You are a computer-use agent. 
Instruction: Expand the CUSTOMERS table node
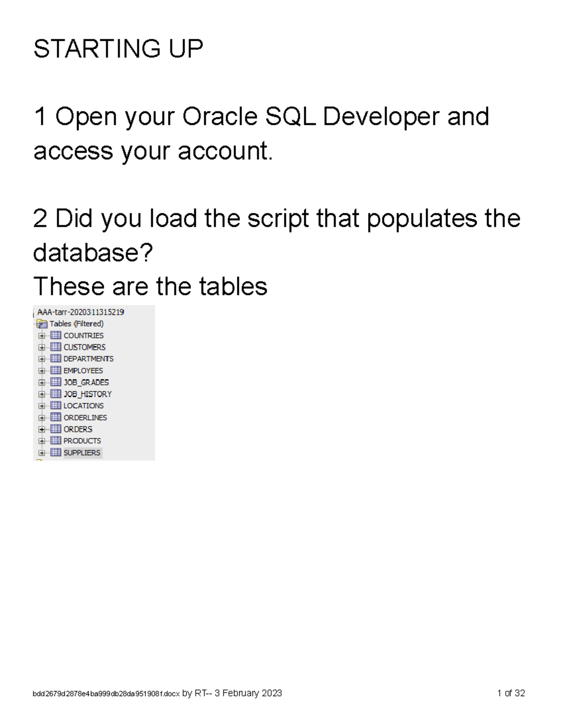[42, 348]
